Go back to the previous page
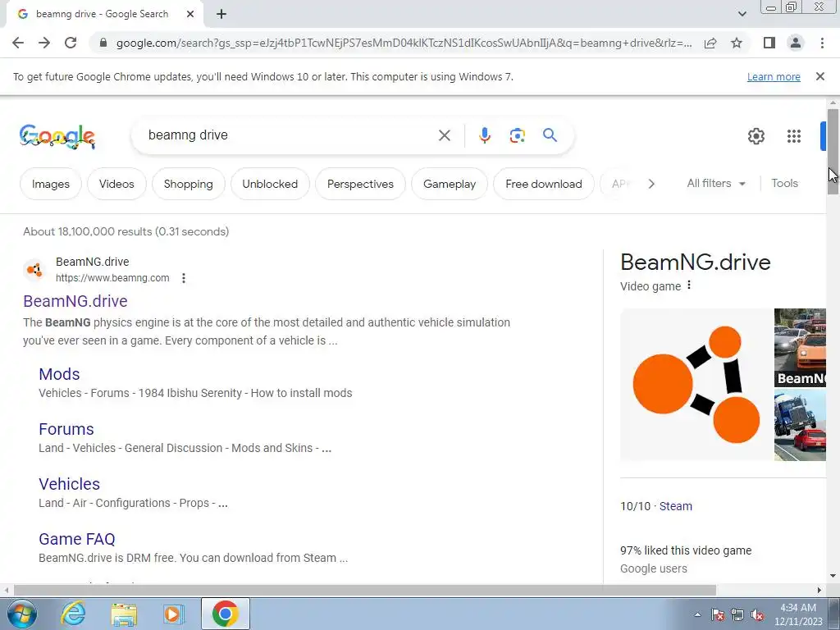Screen dimensions: 840x630 click(x=18, y=43)
